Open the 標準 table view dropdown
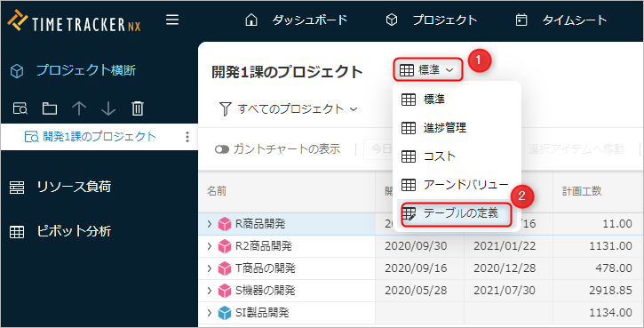 click(x=428, y=70)
